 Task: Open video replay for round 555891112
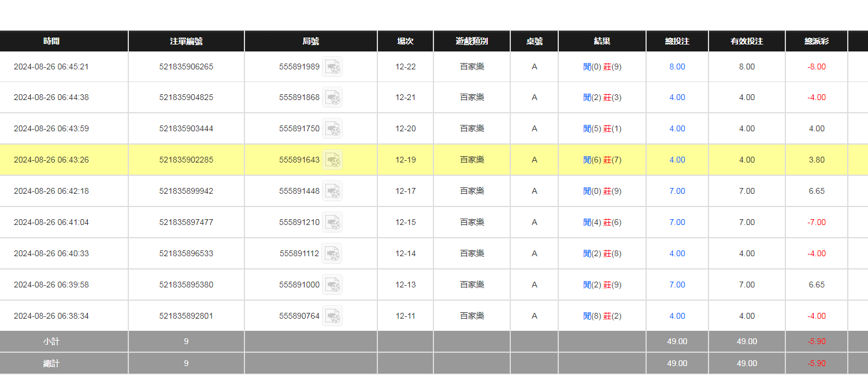coord(332,254)
